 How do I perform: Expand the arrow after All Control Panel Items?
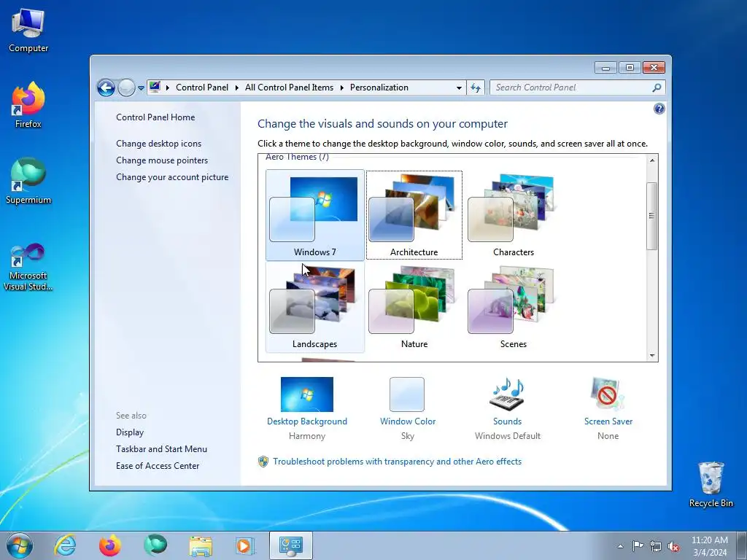click(x=341, y=87)
